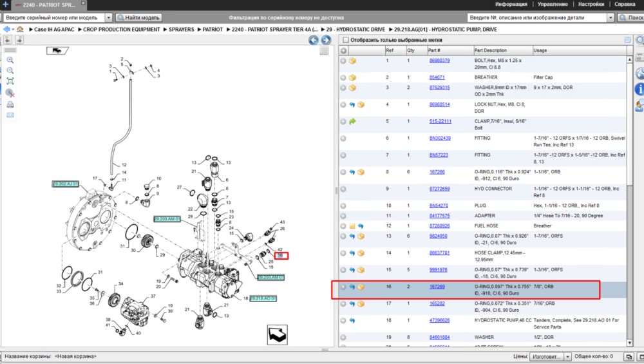Click green arrow icon for CLAMP 515-22111

coord(352,122)
